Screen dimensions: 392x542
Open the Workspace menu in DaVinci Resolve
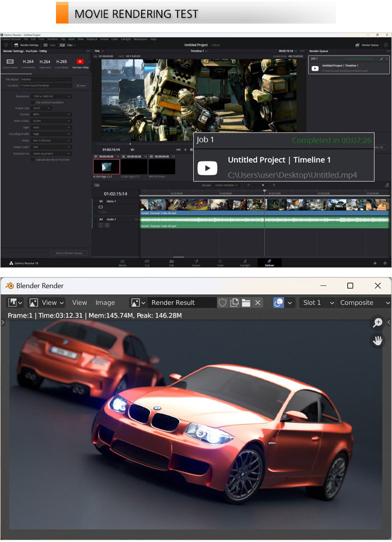click(x=140, y=39)
